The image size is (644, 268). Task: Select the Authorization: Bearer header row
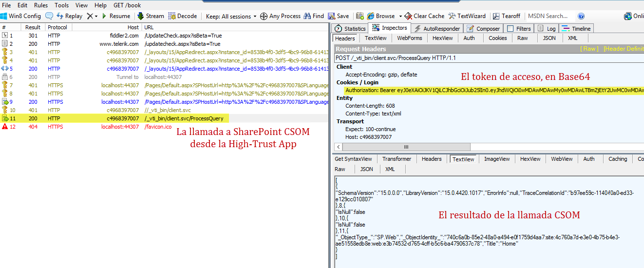tap(494, 91)
